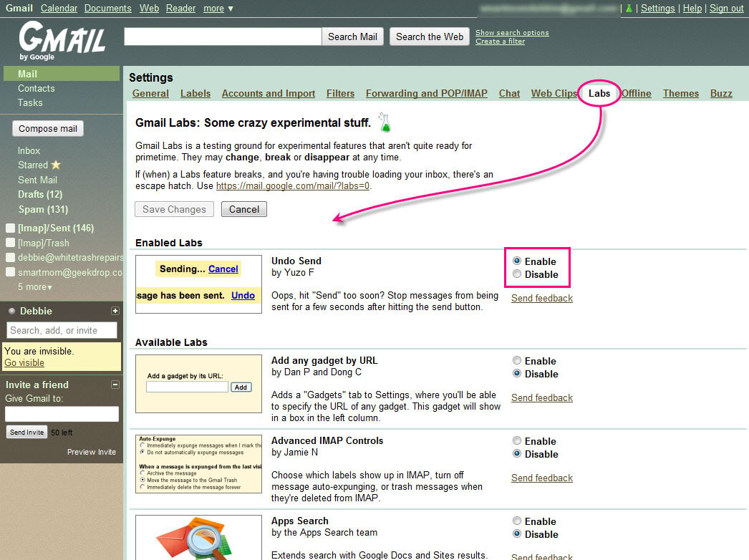Click the chat 'Search, add, or invite' field
The width and height of the screenshot is (749, 560).
[62, 330]
